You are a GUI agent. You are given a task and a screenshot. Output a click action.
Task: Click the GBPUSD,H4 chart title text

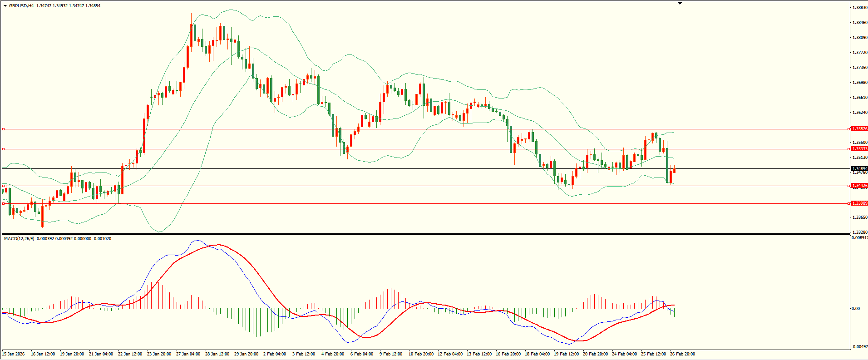click(21, 6)
